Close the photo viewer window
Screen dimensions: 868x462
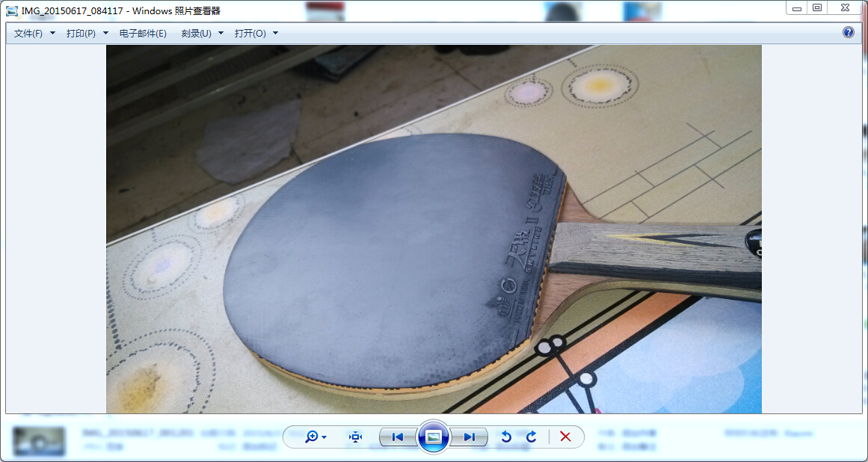tap(844, 7)
